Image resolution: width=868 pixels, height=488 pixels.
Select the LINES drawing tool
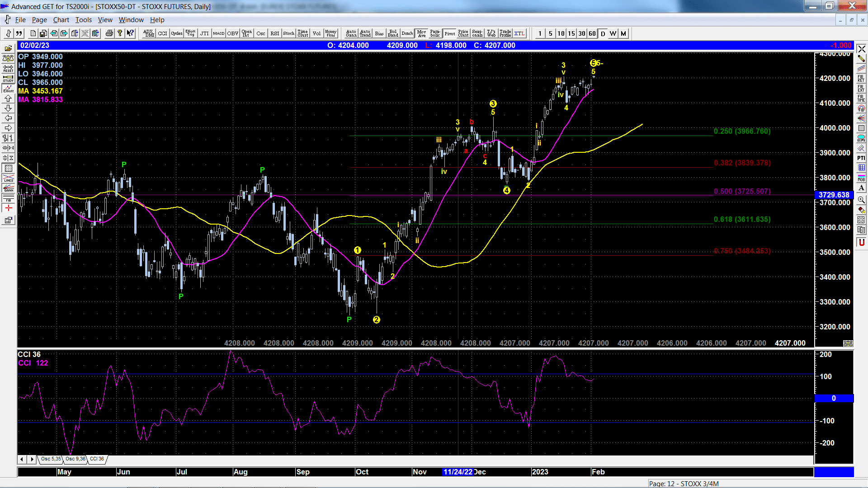8,178
